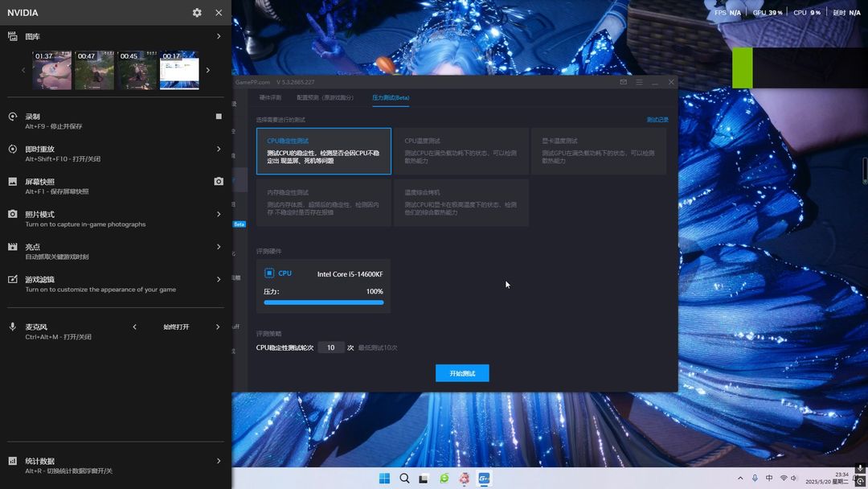Adjust the CPU 压力 slider
868x489 pixels.
point(324,302)
